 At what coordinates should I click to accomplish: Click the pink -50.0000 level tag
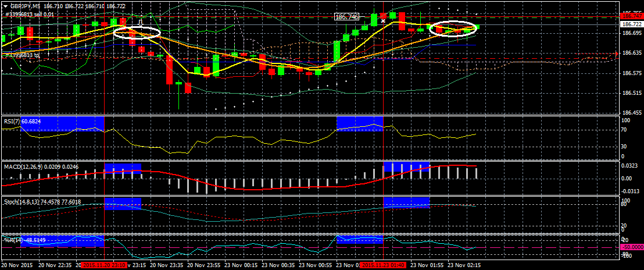(x=632, y=247)
